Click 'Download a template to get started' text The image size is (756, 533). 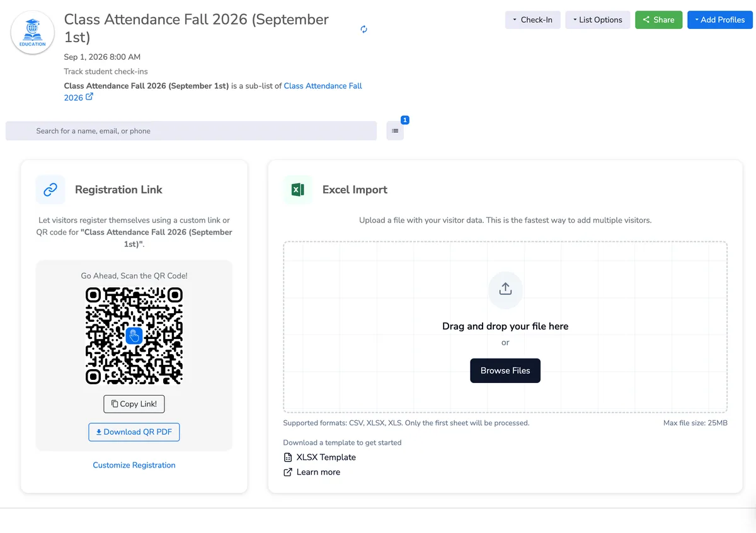point(342,442)
